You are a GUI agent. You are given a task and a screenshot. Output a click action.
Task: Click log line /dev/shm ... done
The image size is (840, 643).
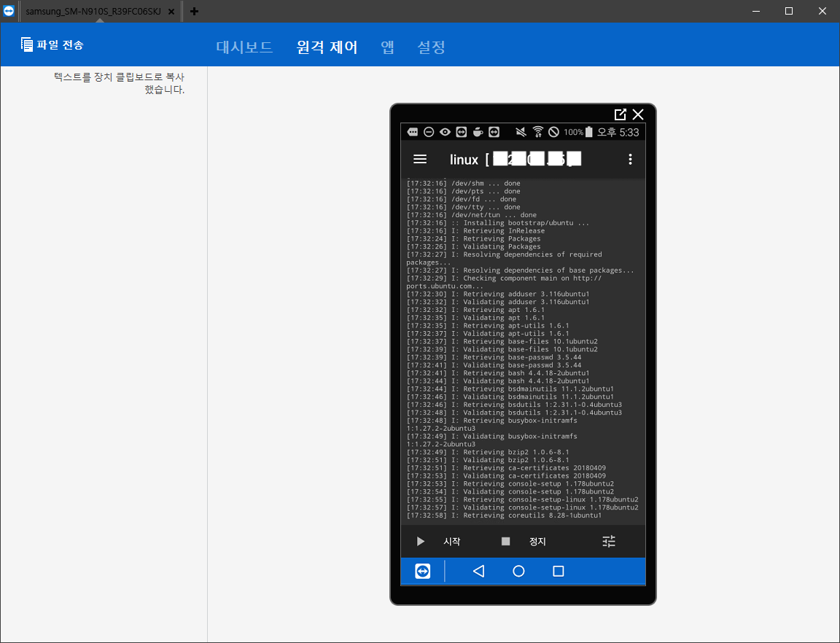point(463,183)
